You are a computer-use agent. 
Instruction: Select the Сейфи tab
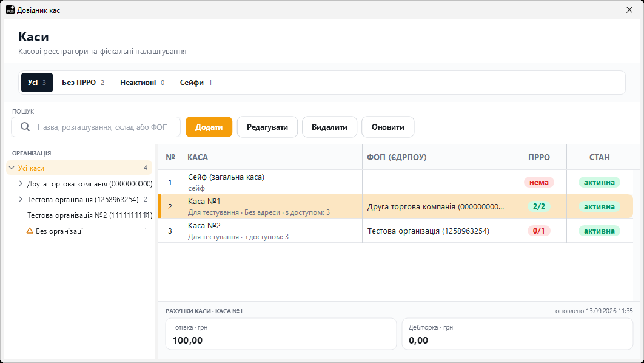[196, 83]
